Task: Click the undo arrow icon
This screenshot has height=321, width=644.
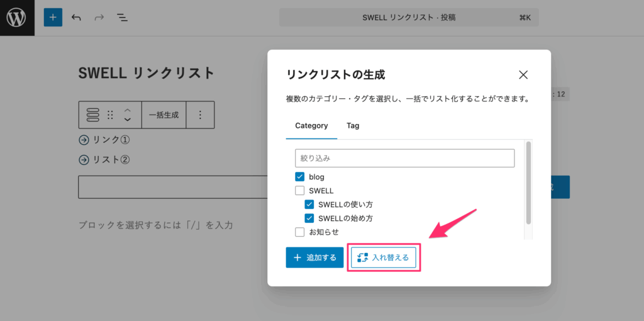Action: click(x=76, y=18)
